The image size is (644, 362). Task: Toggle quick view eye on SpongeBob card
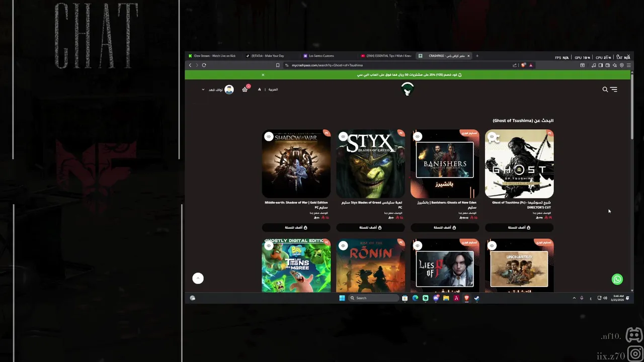pyautogui.click(x=269, y=245)
